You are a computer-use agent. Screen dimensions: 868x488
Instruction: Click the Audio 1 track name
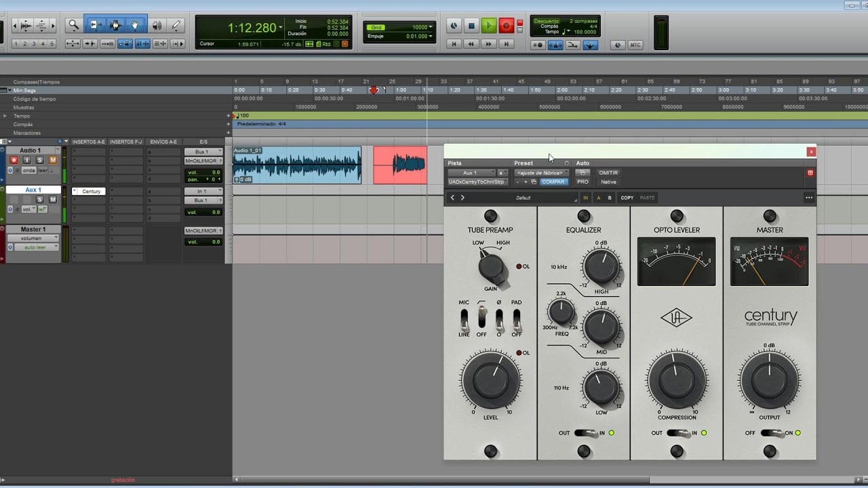(30, 150)
